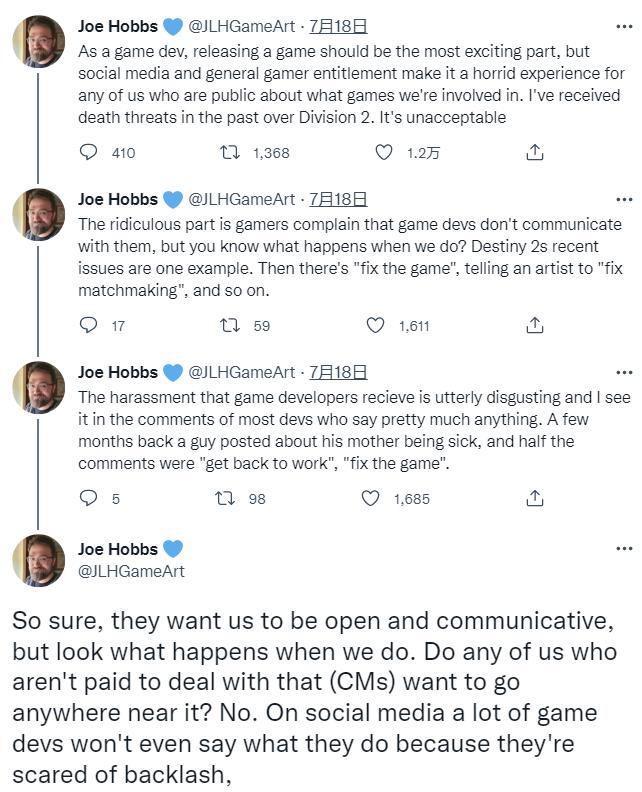Retweet the tweet with 59 retweets
This screenshot has height=792, width=642.
231,325
